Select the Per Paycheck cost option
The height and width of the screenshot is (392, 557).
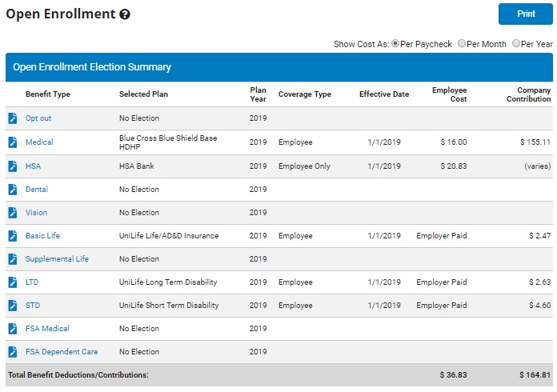coord(395,44)
